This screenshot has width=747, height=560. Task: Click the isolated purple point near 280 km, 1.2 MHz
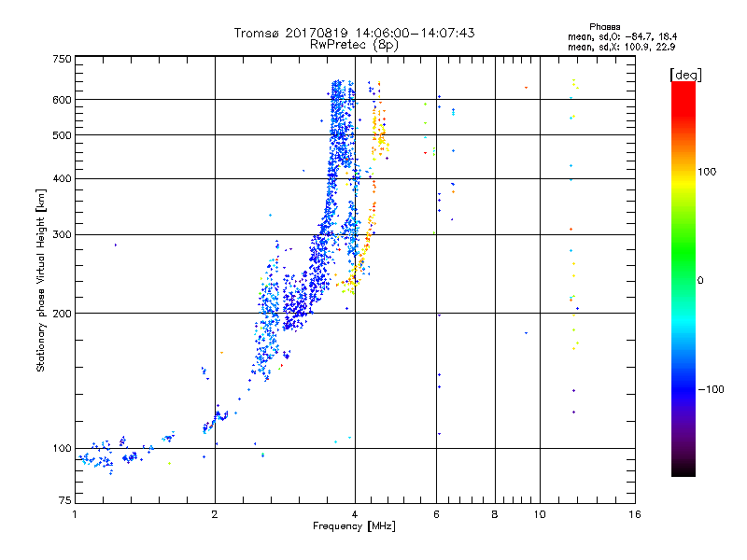tap(115, 245)
